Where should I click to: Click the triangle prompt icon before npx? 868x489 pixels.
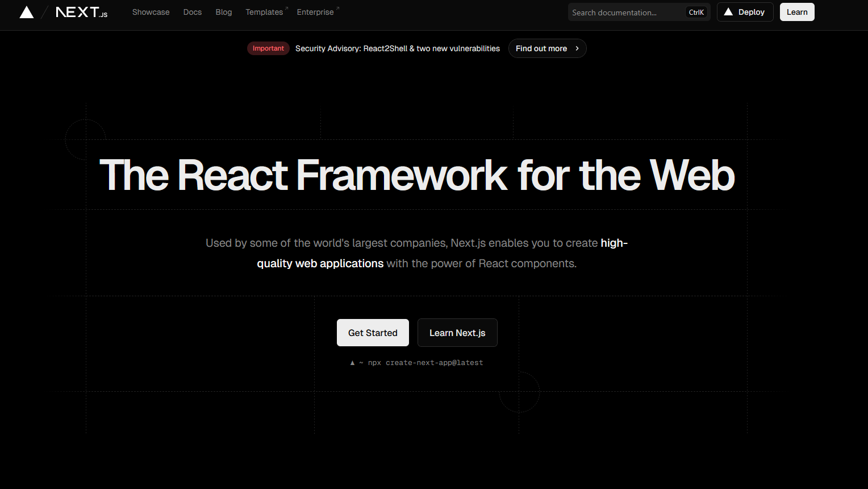(352, 363)
